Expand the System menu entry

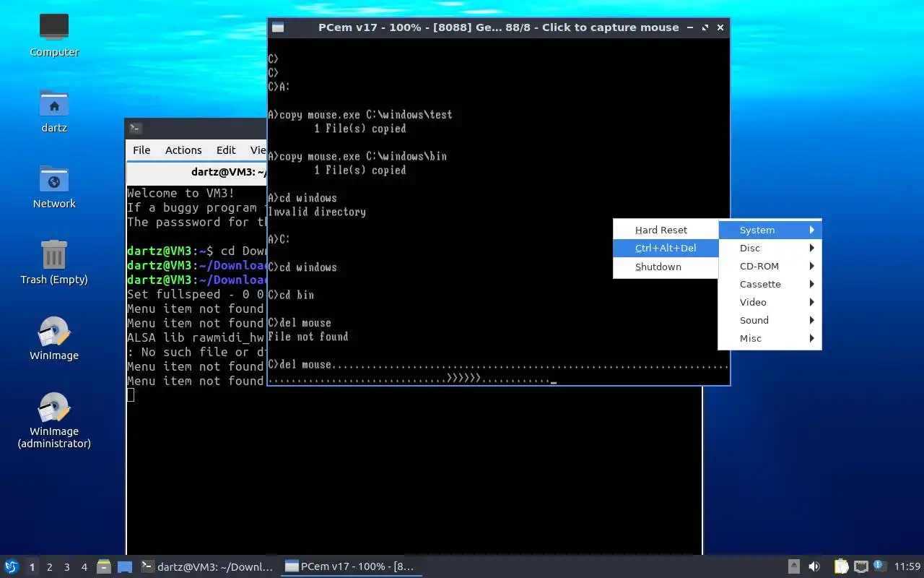(x=770, y=230)
